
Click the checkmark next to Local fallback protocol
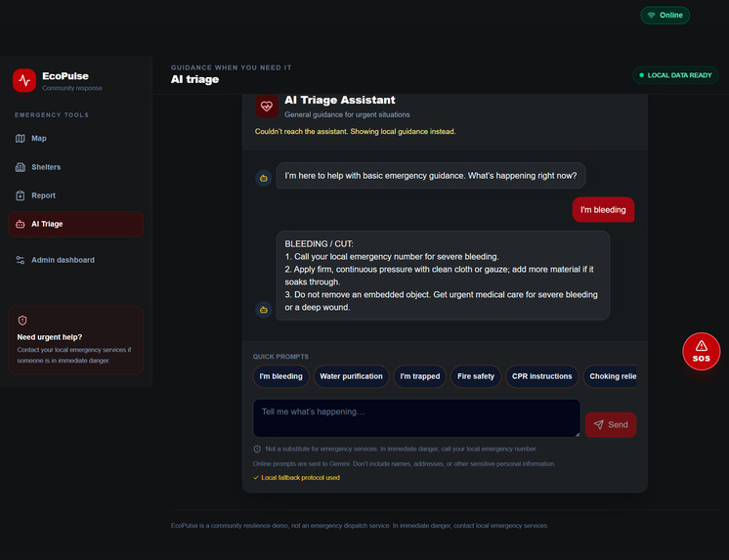pyautogui.click(x=256, y=478)
